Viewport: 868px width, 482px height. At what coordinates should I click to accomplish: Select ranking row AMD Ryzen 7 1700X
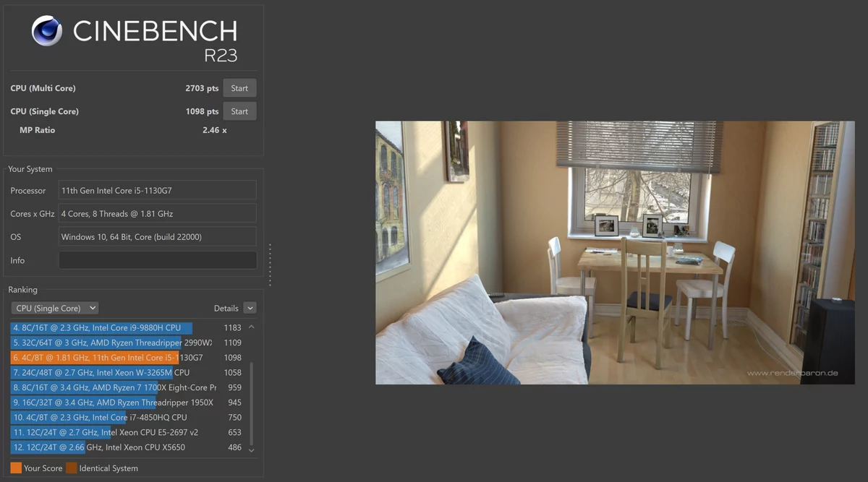point(127,387)
